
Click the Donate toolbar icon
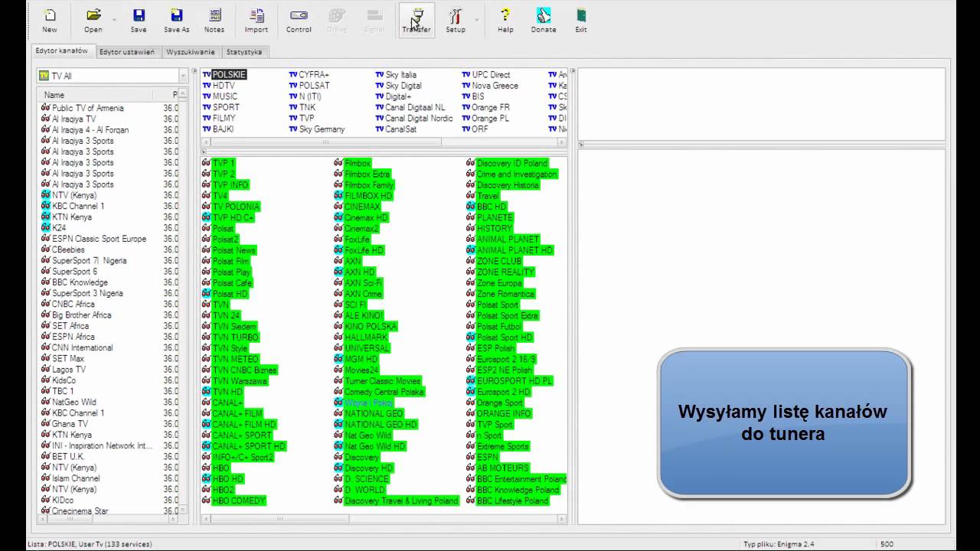click(x=544, y=21)
